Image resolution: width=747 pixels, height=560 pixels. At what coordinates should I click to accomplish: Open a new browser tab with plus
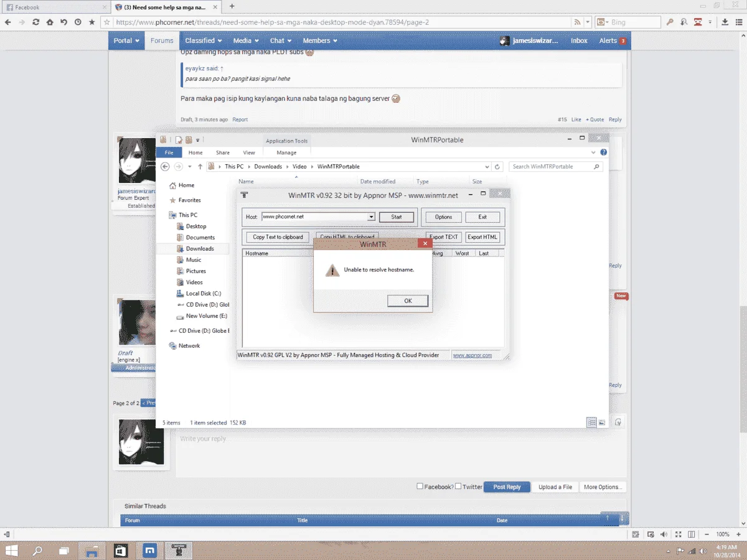232,6
